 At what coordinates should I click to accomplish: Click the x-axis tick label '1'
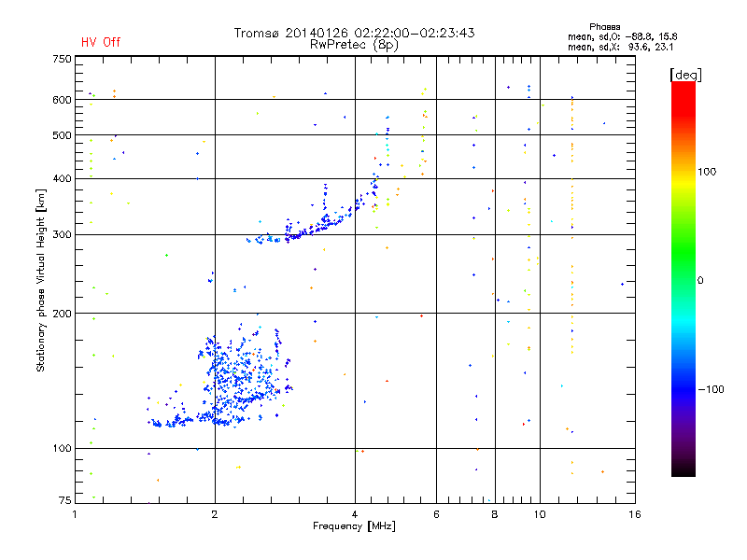click(75, 514)
